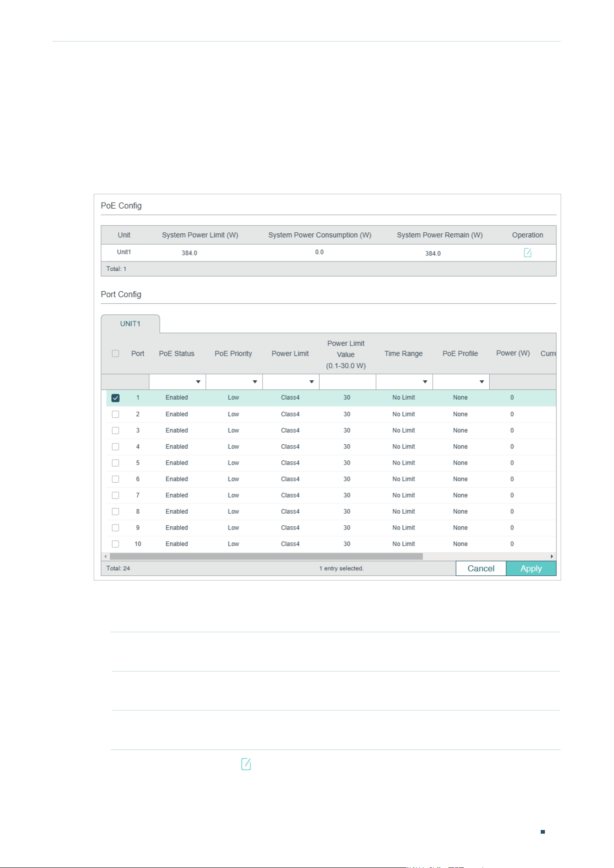This screenshot has height=868, width=614.
Task: Check the port 9 row checkbox
Action: [x=115, y=528]
